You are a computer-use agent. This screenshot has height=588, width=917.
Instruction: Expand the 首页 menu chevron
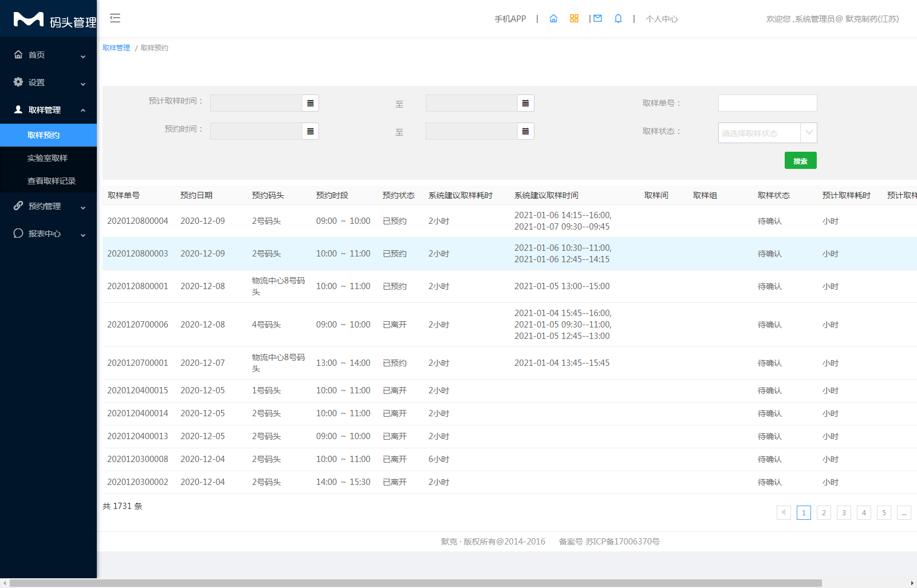tap(83, 56)
